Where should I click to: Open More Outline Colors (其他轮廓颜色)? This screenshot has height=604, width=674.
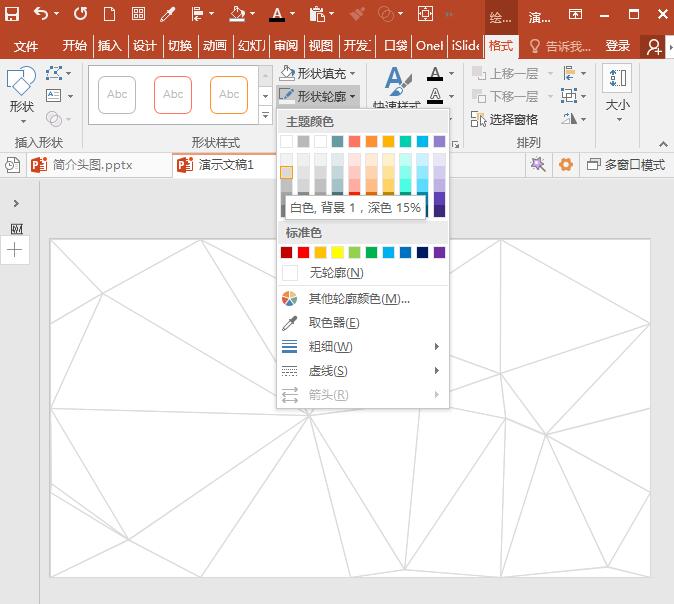(x=358, y=299)
